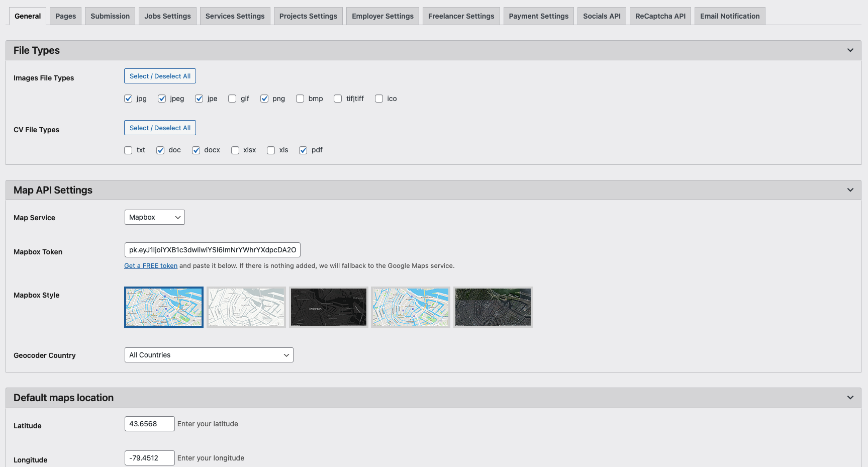Screen dimensions: 868x467
Task: Uncheck the doc CV file type
Action: [160, 150]
